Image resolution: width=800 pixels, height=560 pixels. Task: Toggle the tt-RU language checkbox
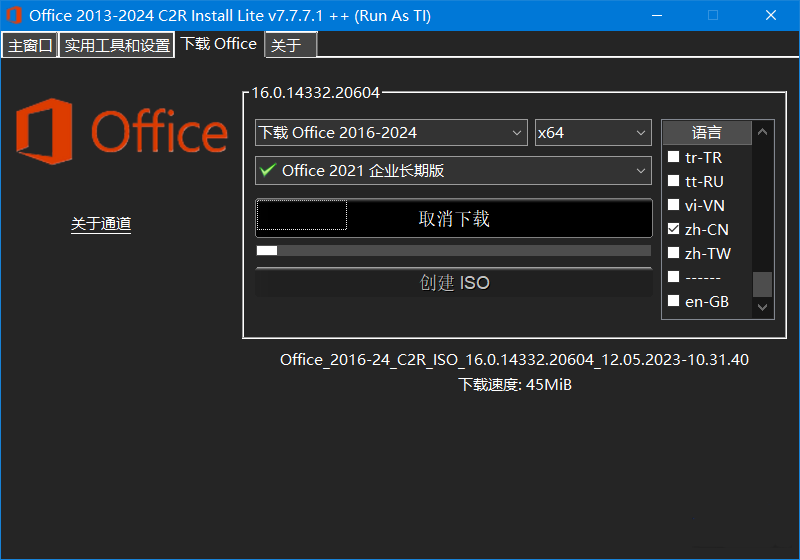[x=674, y=182]
